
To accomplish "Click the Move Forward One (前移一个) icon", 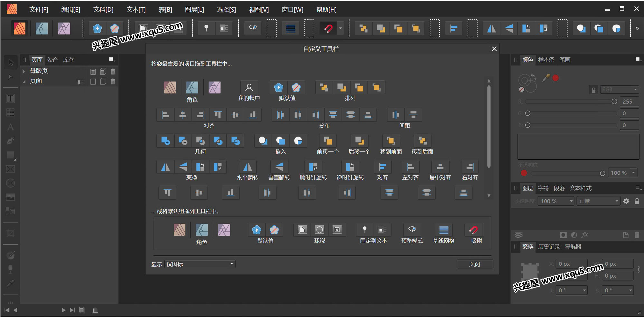I will click(328, 141).
